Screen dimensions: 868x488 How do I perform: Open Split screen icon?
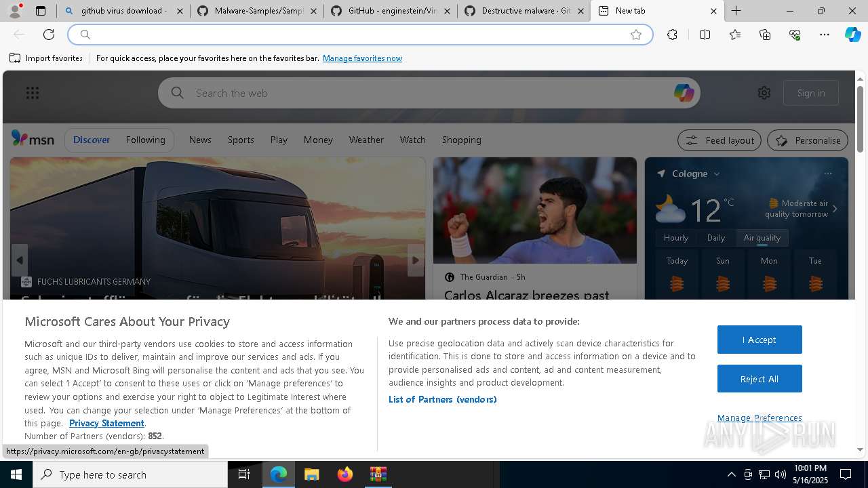point(705,35)
